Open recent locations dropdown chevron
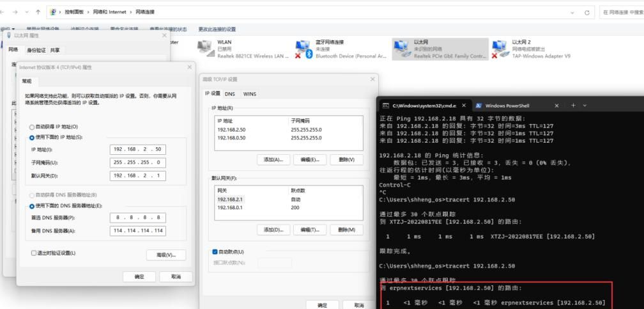Image resolution: width=644 pixels, height=309 pixels. (27, 12)
